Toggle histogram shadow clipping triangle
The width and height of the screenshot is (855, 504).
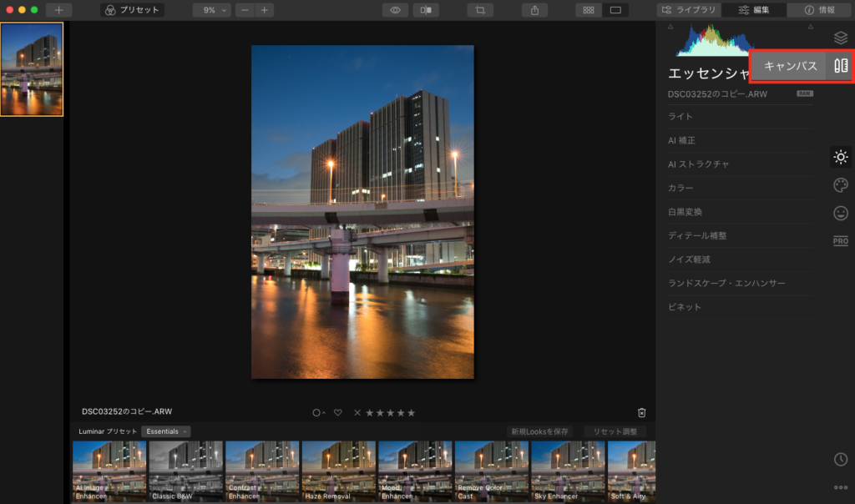click(x=670, y=27)
